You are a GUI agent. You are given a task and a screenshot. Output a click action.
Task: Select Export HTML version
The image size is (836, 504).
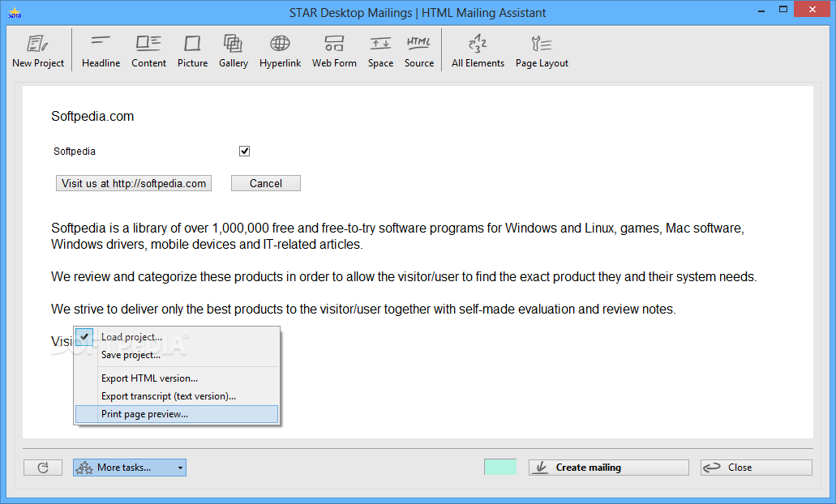point(177,378)
